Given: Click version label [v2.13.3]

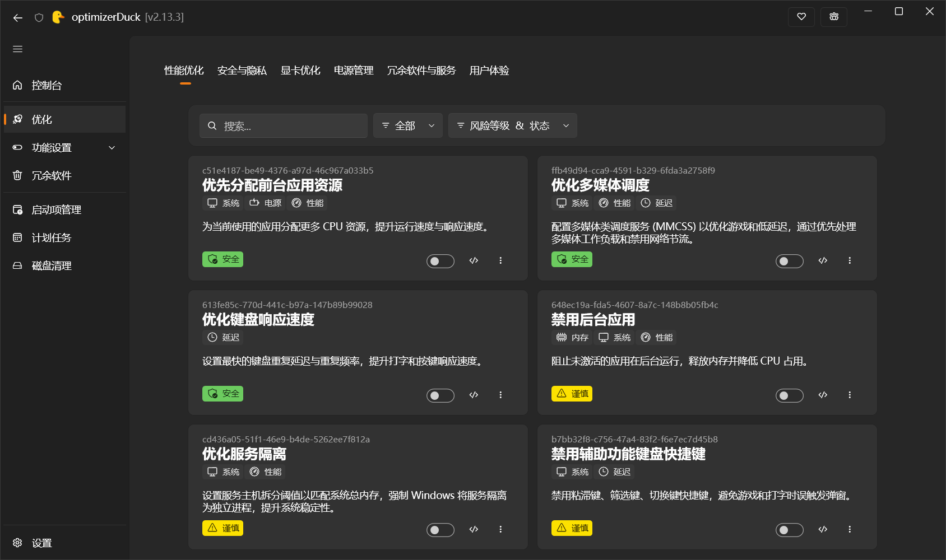Looking at the screenshot, I should point(164,17).
